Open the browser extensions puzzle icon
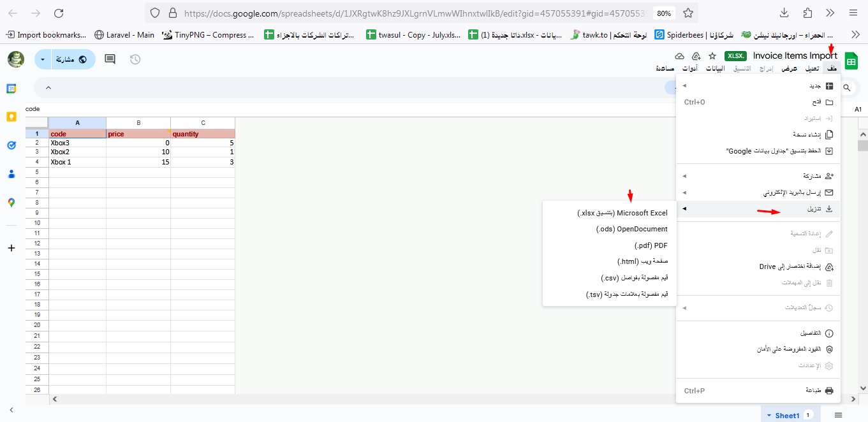868x422 pixels. click(807, 13)
